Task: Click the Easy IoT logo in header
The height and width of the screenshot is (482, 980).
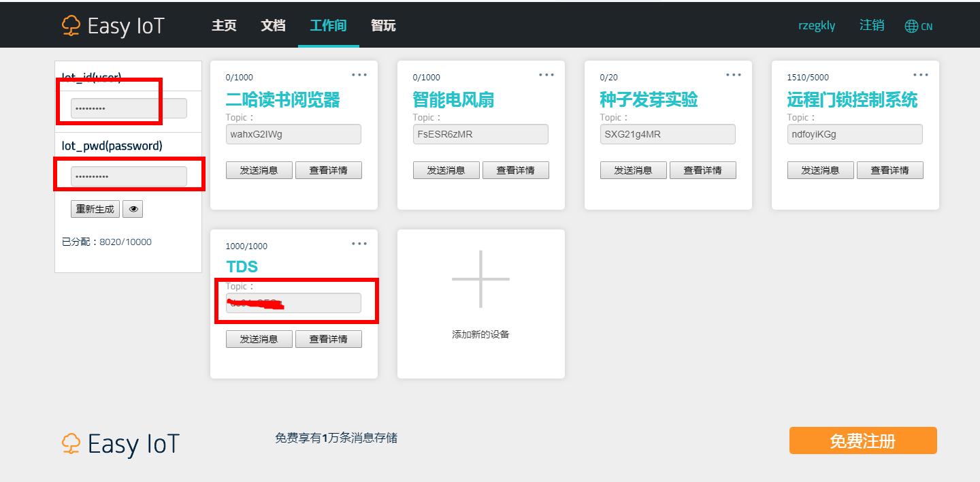Action: click(113, 26)
